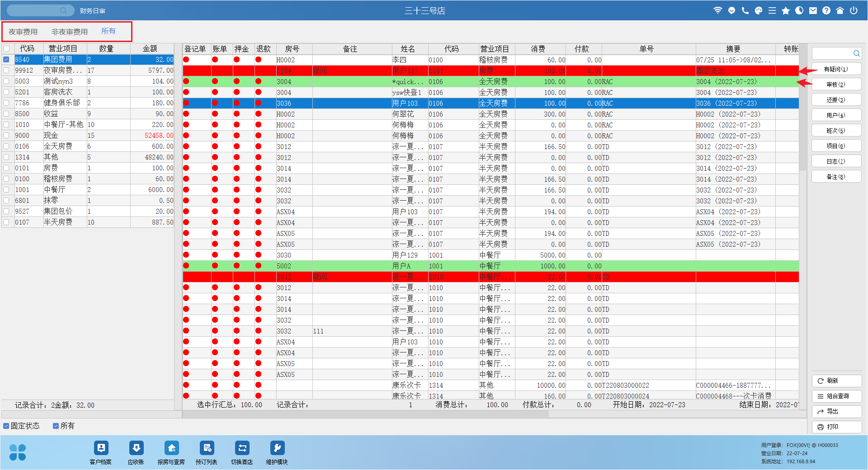Image resolution: width=868 pixels, height=470 pixels.
Task: Toggle the select-all checkbox in left table header
Action: pos(6,49)
